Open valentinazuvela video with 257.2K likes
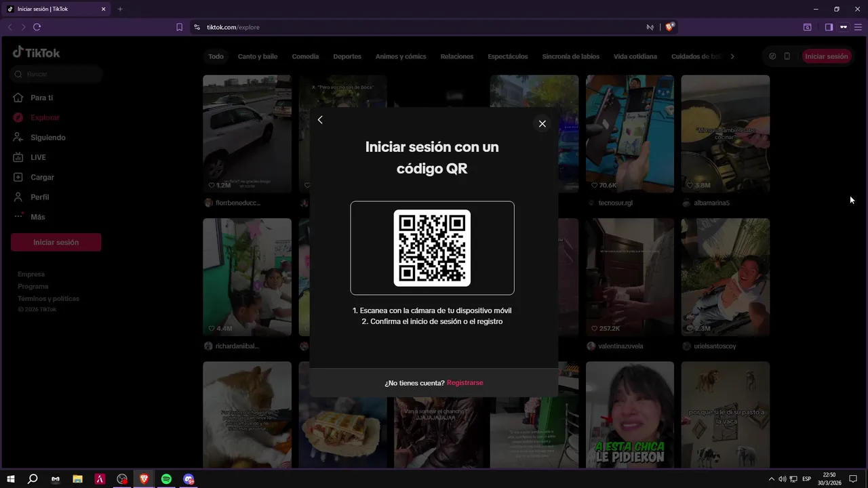 630,277
